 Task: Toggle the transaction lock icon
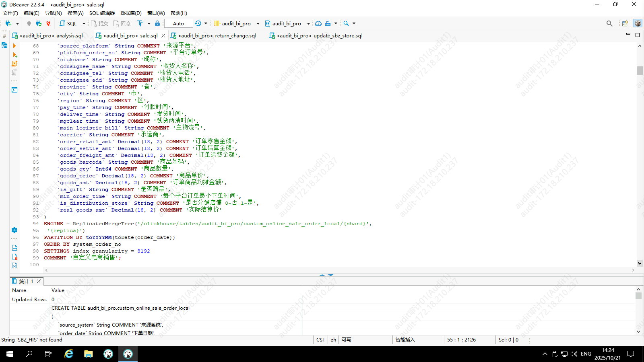[x=157, y=24]
